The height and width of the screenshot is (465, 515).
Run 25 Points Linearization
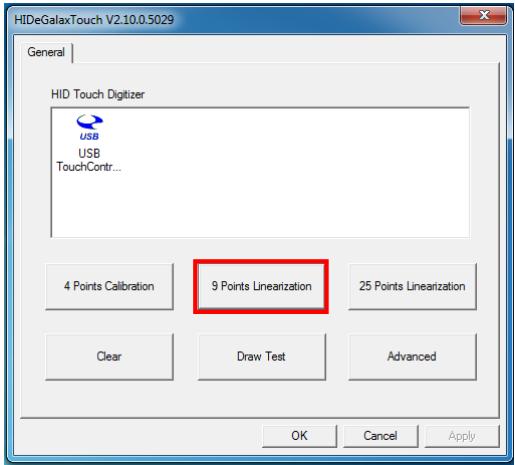pos(412,286)
